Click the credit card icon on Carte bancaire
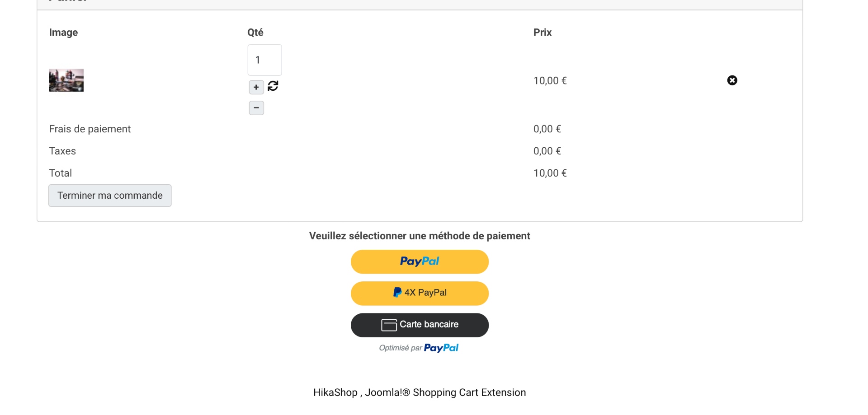The height and width of the screenshot is (415, 868). pos(389,325)
